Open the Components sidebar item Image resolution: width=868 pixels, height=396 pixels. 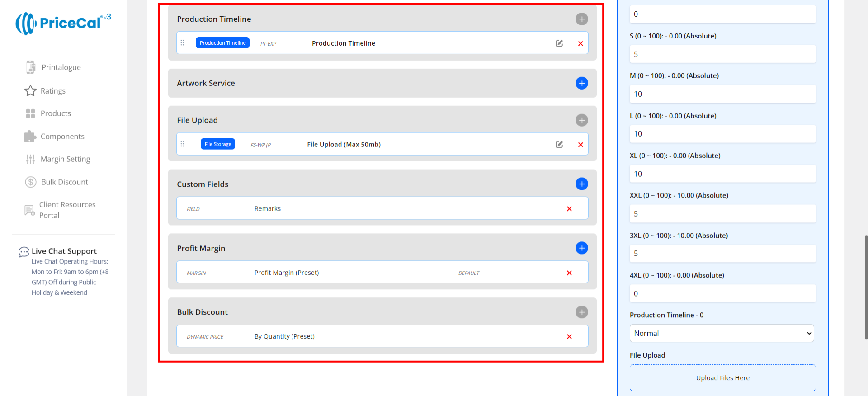point(62,137)
